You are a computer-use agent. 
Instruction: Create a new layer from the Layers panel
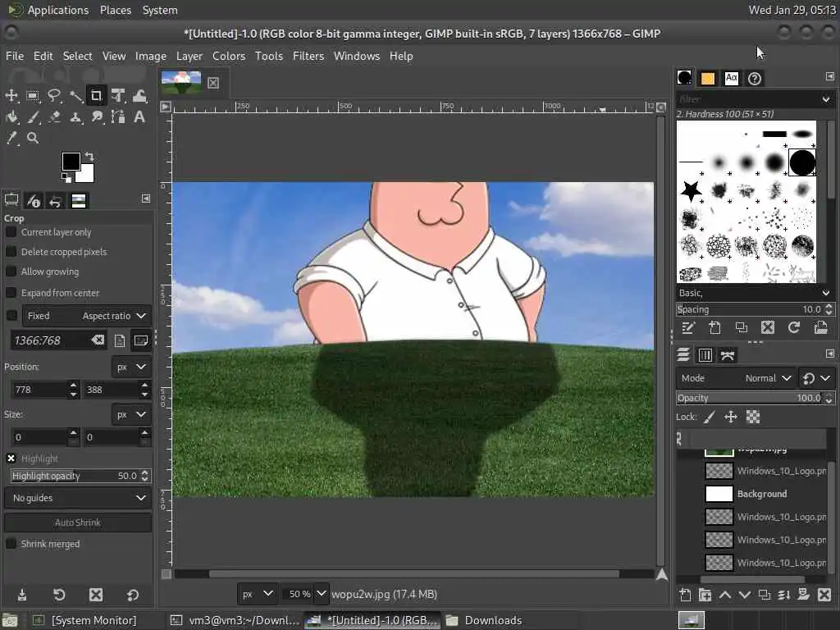tap(685, 595)
